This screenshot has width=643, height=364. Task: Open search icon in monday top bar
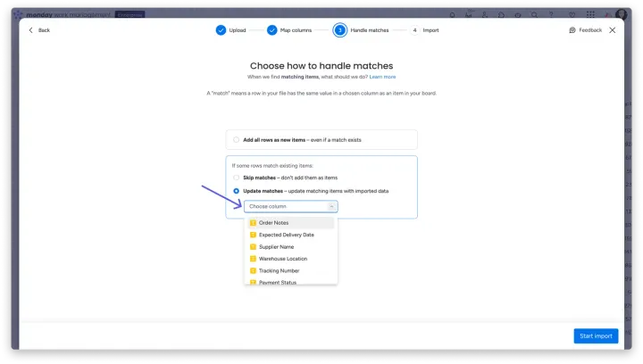(x=534, y=15)
